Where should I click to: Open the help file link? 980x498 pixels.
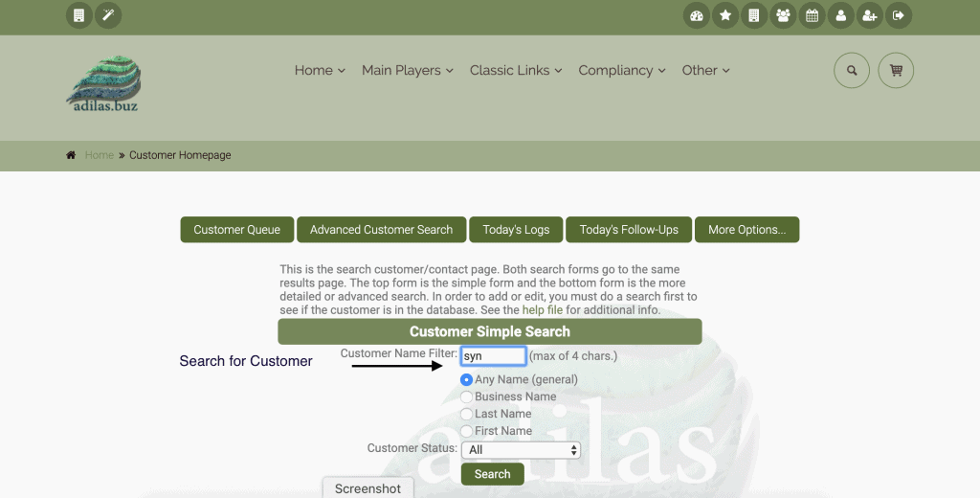[x=542, y=310]
